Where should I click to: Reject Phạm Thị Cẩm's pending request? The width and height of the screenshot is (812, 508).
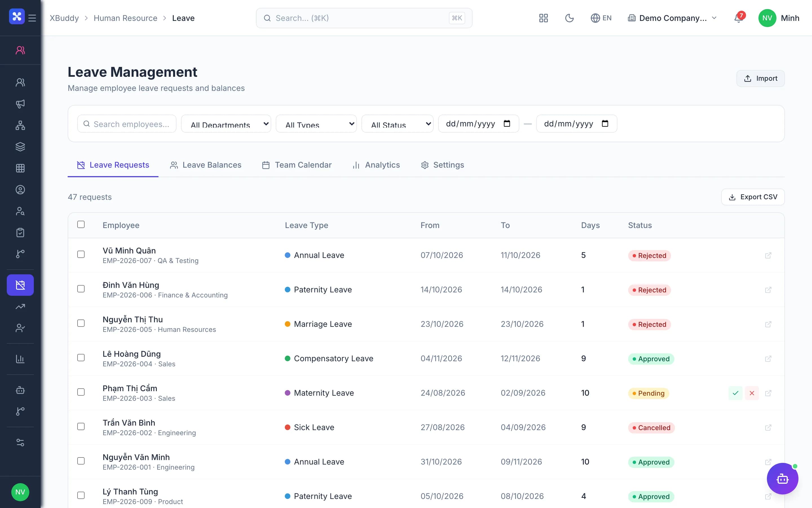tap(752, 393)
